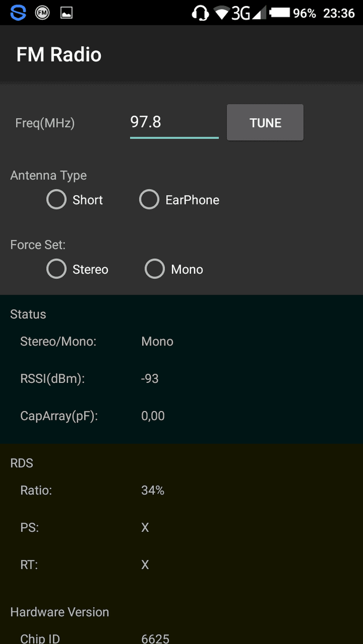
Task: Tap the Stereo/Mono status row
Action: click(x=181, y=341)
